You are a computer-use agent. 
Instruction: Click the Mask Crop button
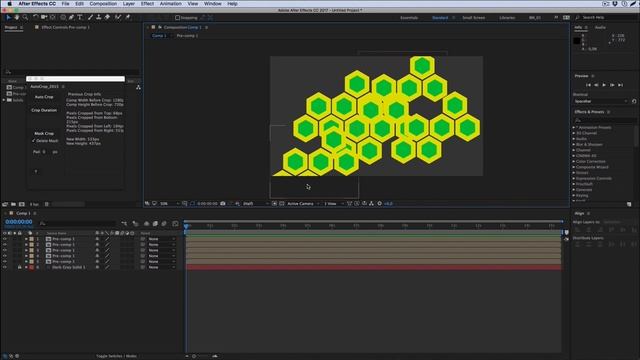pyautogui.click(x=44, y=133)
